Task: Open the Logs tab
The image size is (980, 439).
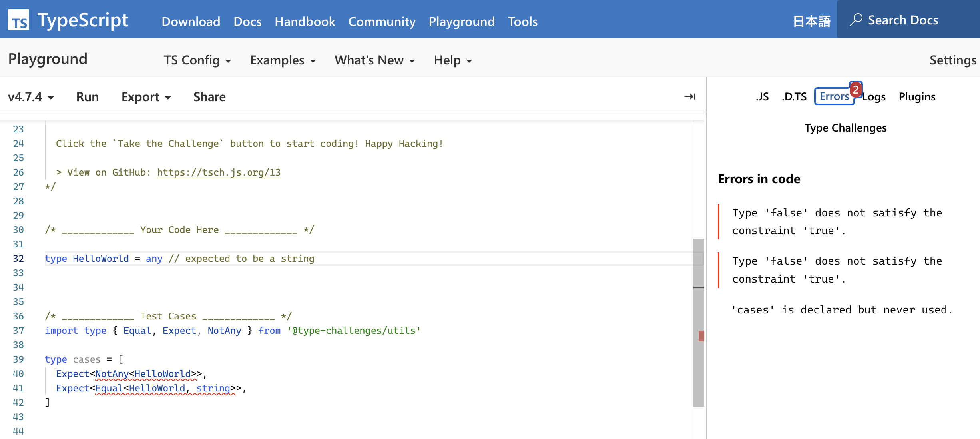Action: (874, 97)
